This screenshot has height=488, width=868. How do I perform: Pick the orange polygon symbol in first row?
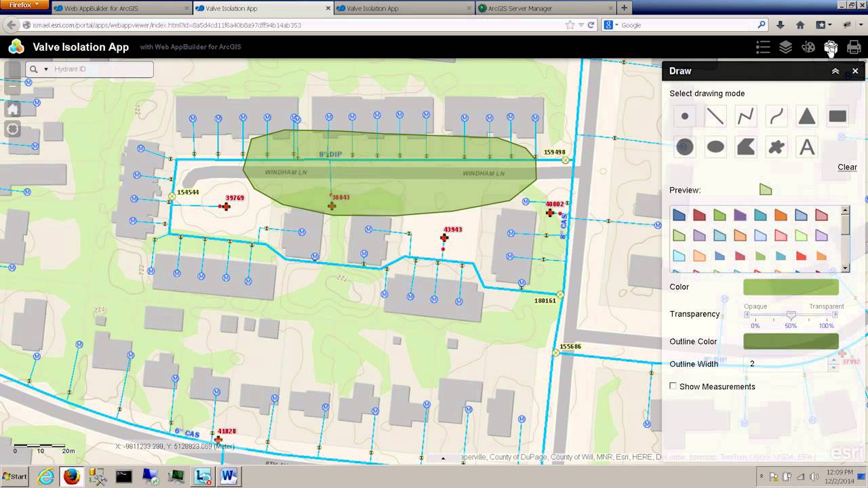point(781,215)
